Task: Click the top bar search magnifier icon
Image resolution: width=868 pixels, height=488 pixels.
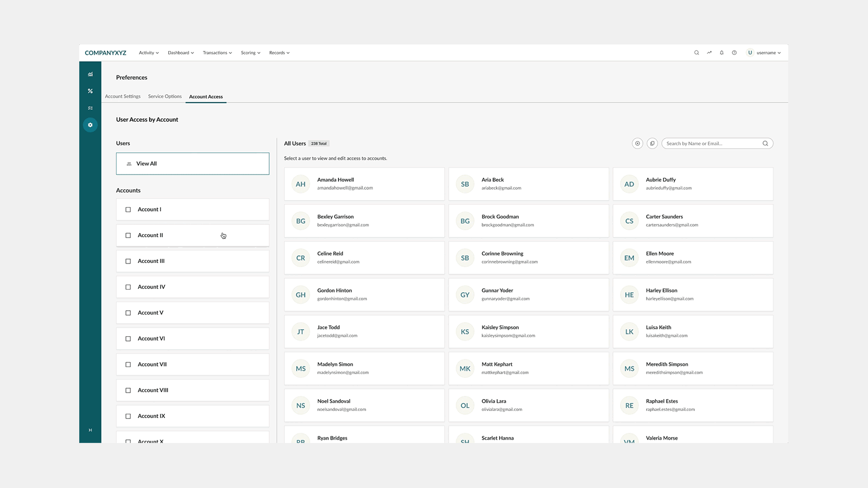Action: pos(697,53)
